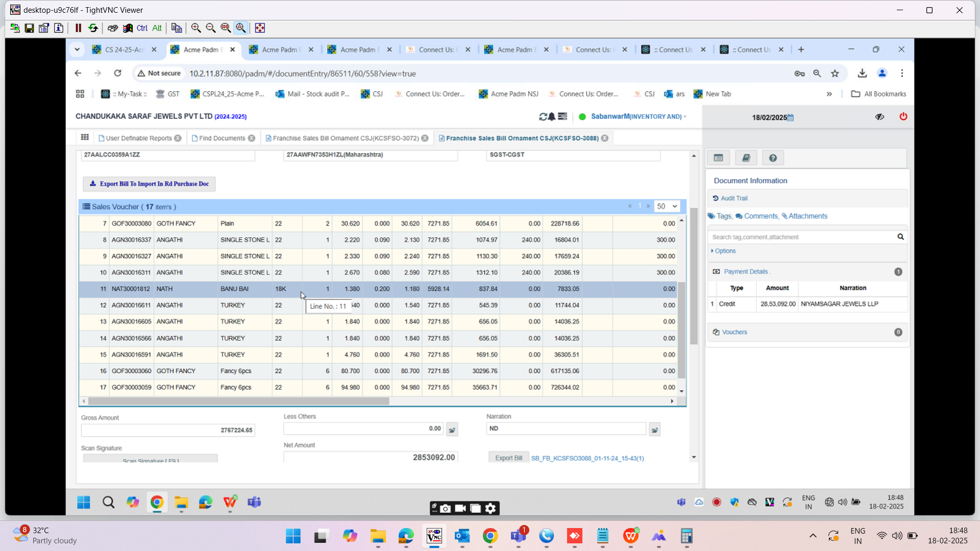The width and height of the screenshot is (980, 551).
Task: Switch to CS 24-25-Acme browser tab
Action: click(x=125, y=49)
